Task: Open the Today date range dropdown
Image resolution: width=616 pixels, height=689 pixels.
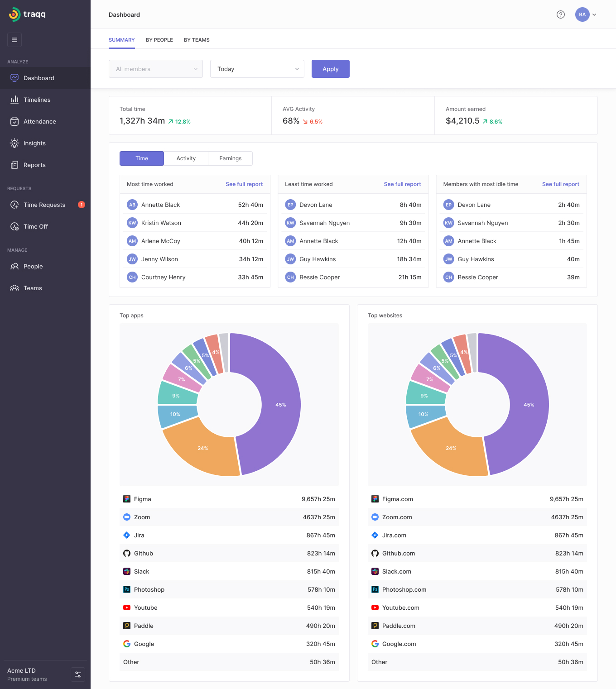Action: click(x=257, y=69)
